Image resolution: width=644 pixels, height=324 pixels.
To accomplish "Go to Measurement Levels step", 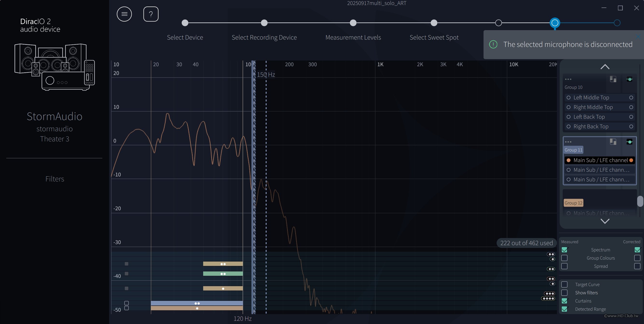I will tap(353, 23).
